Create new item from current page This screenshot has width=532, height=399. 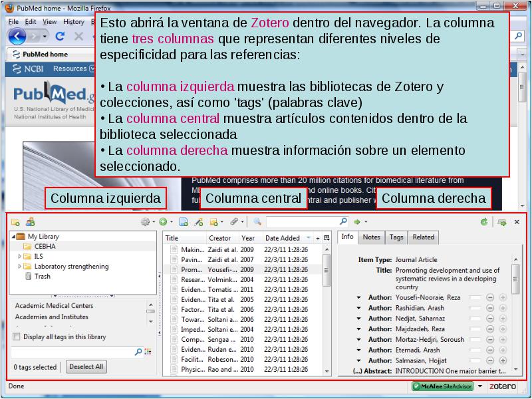coord(184,222)
